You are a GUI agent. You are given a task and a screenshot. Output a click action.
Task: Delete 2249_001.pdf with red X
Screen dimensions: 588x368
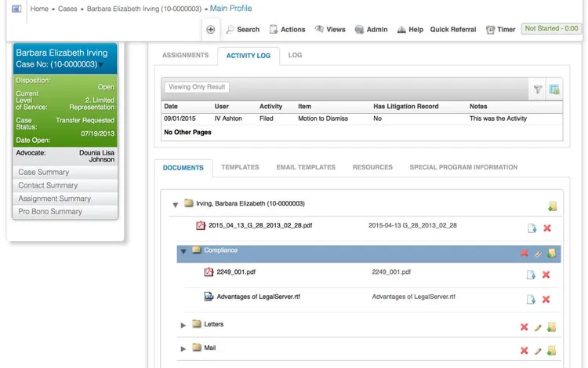(546, 275)
